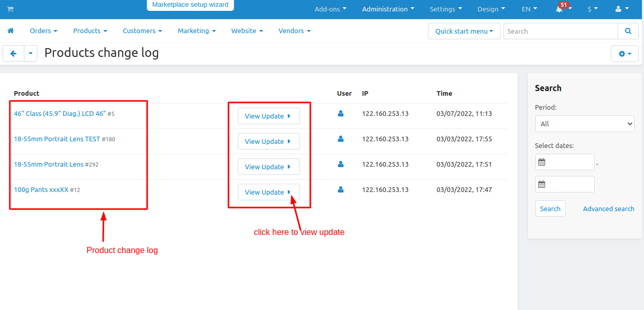This screenshot has width=644, height=310.
Task: Click user icon in the 03/03/2022, 17:51 row
Action: pyautogui.click(x=340, y=164)
